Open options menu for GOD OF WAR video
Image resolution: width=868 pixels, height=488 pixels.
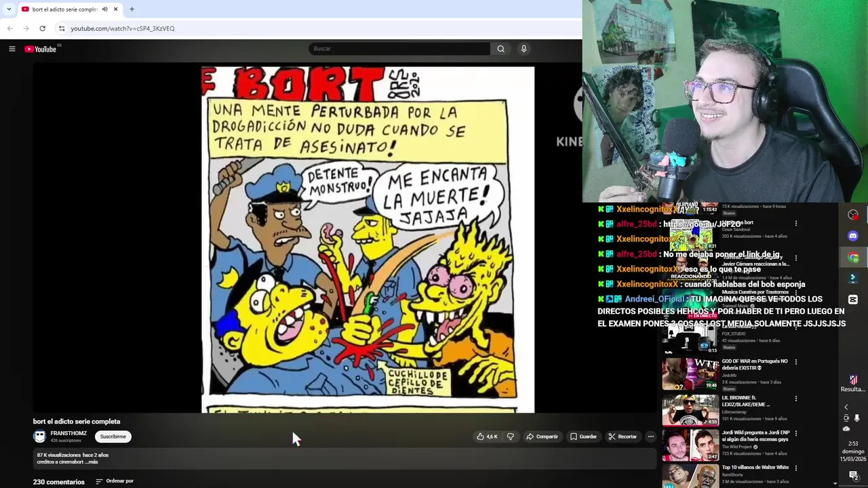click(796, 363)
